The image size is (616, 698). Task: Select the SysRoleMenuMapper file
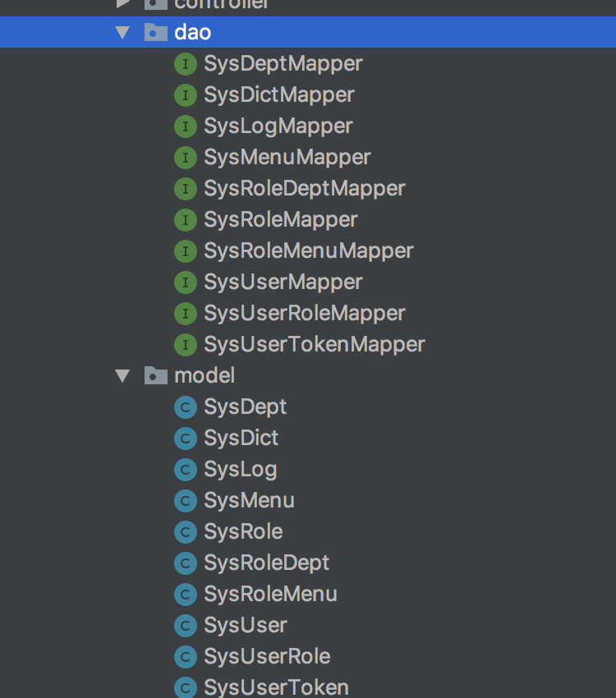[309, 251]
